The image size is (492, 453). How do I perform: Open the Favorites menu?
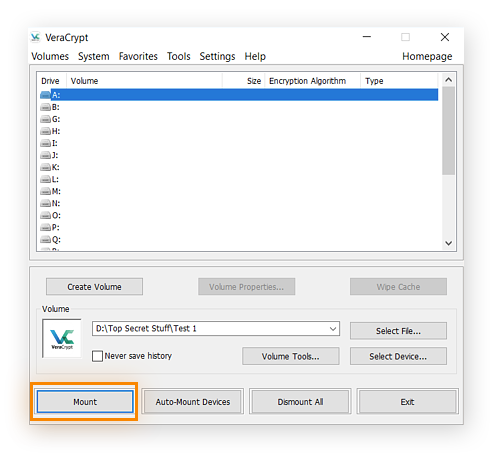[x=138, y=56]
